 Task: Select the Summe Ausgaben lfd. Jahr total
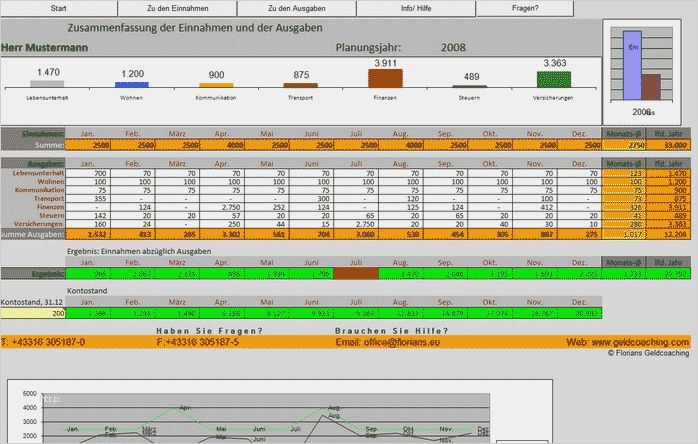(x=669, y=234)
